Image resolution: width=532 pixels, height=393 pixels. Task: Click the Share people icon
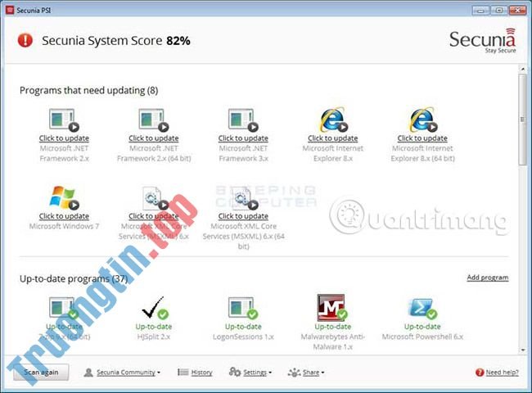[x=294, y=373]
